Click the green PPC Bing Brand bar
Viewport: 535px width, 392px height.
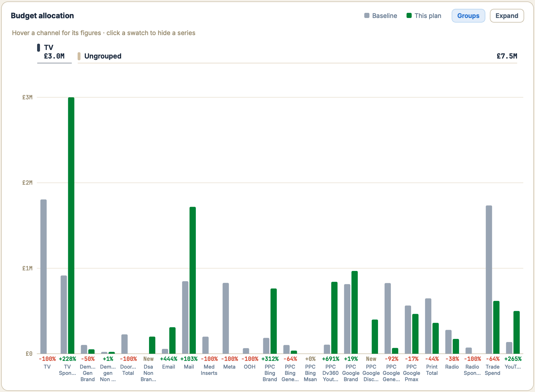pos(273,321)
